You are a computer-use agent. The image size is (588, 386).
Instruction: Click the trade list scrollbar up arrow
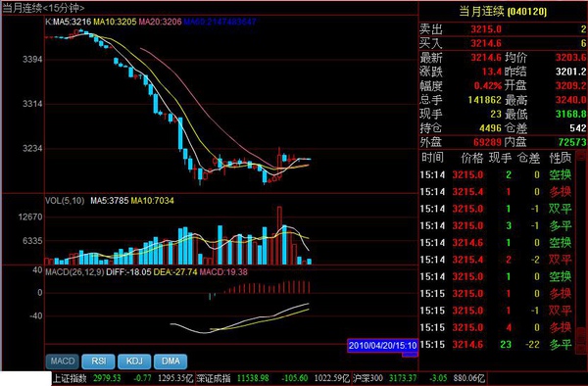coord(582,155)
